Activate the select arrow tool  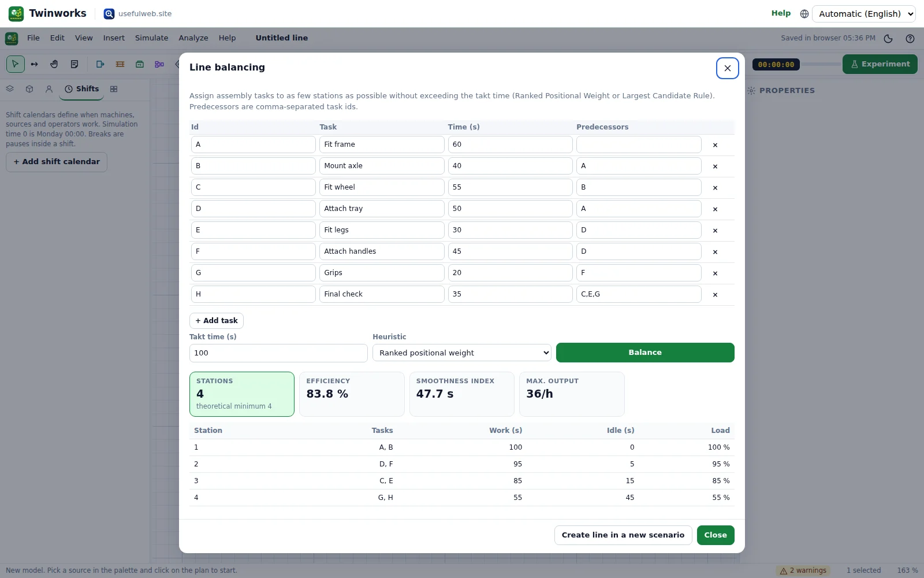(x=16, y=64)
